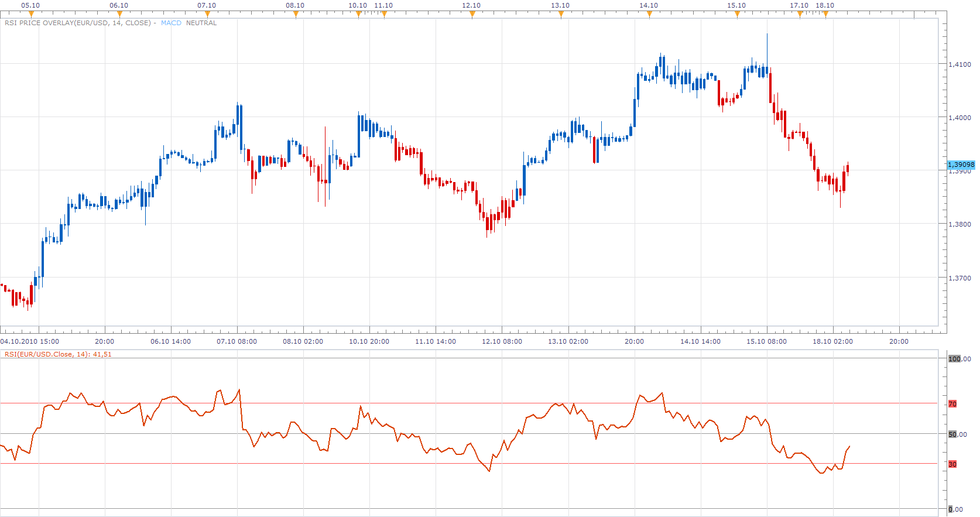
Task: Click the 13.10 02:00 time label
Action: 568,341
